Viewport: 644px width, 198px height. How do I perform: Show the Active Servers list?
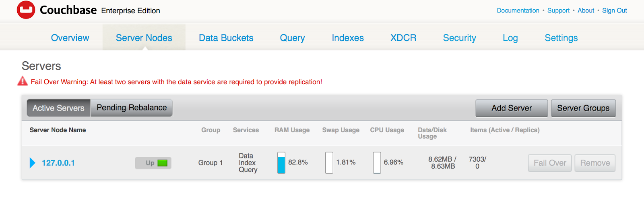pos(59,108)
